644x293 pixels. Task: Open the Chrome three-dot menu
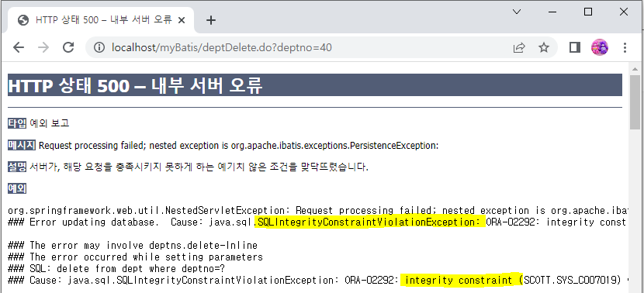click(x=625, y=48)
